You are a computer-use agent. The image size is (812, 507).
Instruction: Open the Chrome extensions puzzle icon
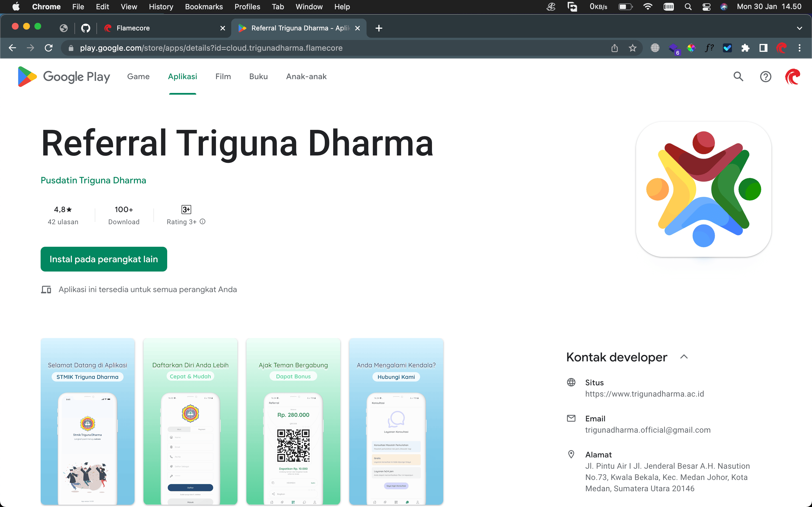point(745,48)
